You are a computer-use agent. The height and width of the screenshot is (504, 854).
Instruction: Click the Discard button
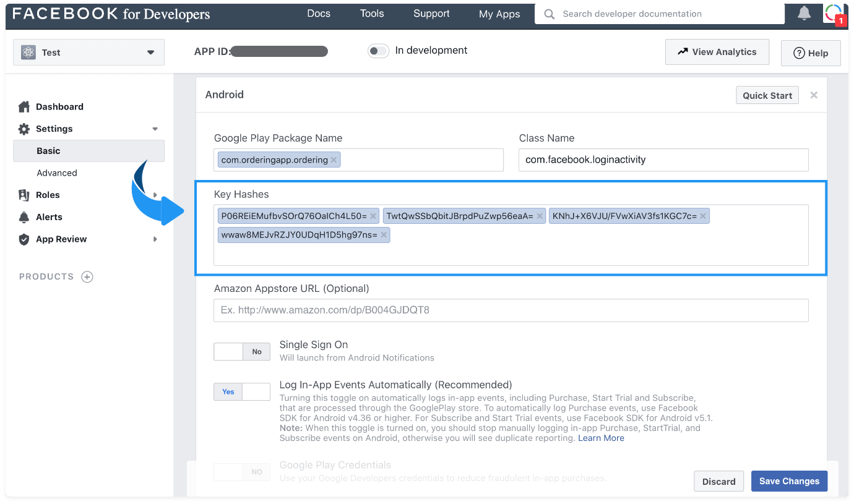click(x=718, y=481)
